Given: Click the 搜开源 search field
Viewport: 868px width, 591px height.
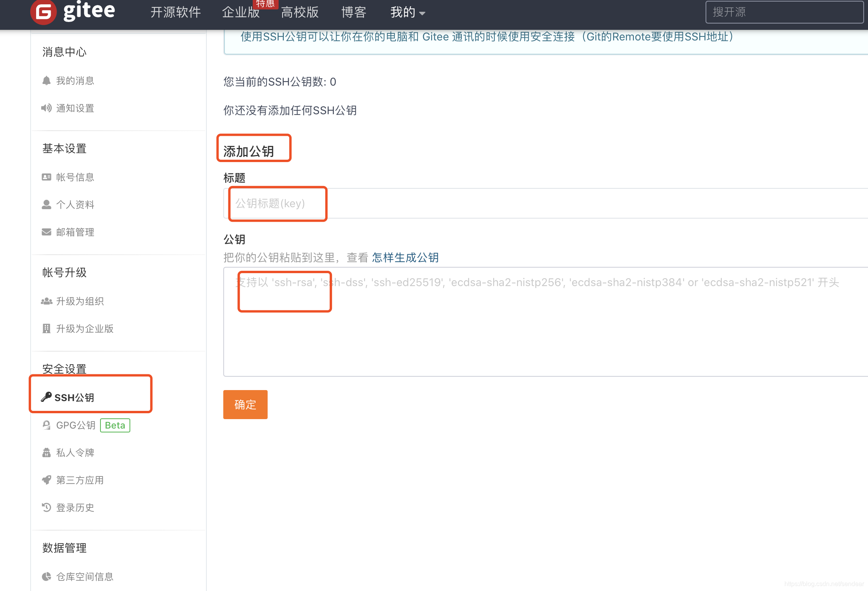Looking at the screenshot, I should pos(785,12).
